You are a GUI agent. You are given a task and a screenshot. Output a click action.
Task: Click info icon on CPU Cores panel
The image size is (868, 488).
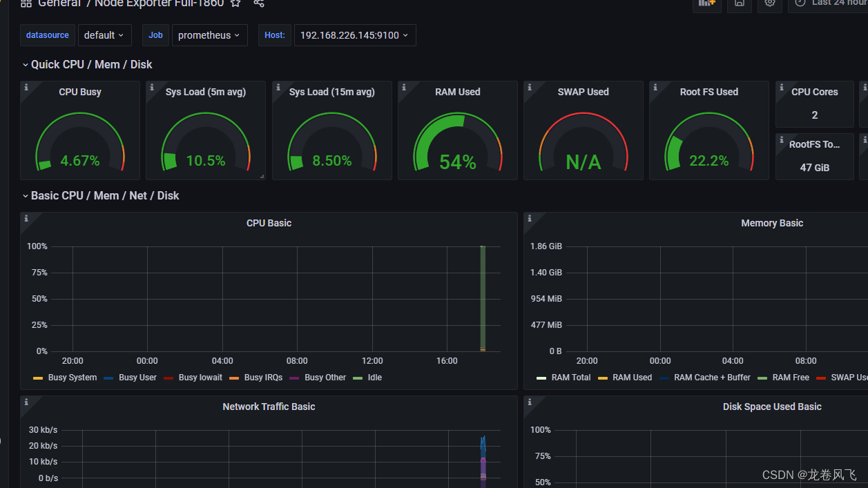click(782, 88)
